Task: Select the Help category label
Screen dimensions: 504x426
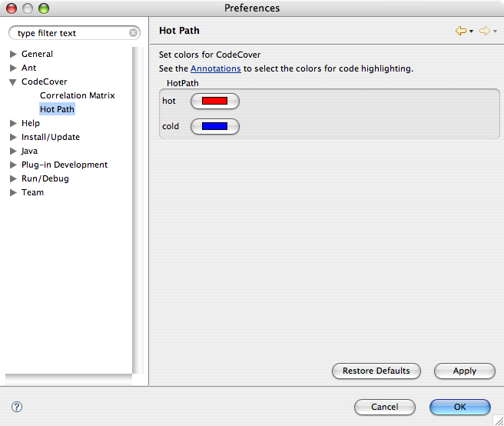Action: click(31, 123)
